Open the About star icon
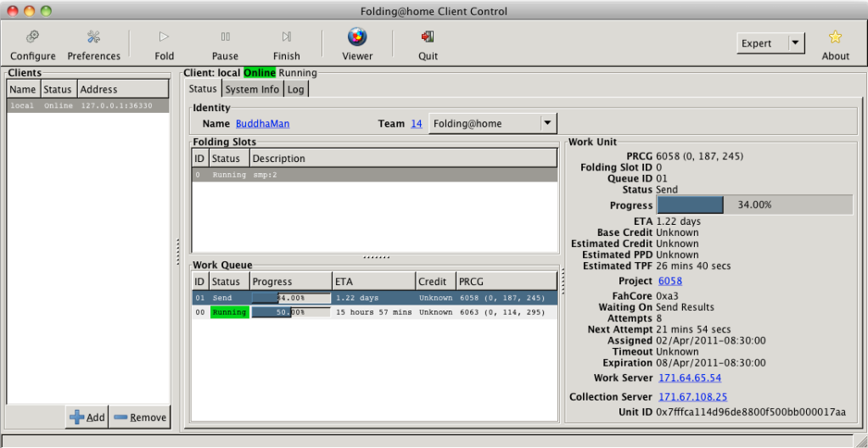This screenshot has width=868, height=448. (835, 37)
